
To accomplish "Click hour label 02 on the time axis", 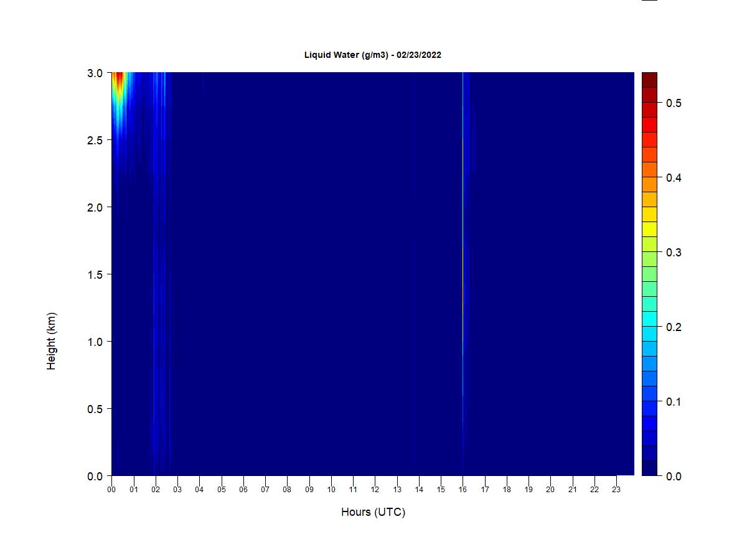I will [156, 489].
